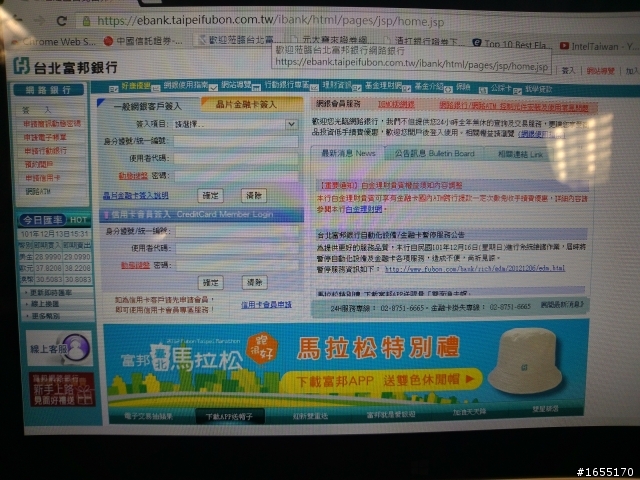
Task: Click 申請簡訊動態密碼 in the sidebar
Action: pyautogui.click(x=52, y=123)
